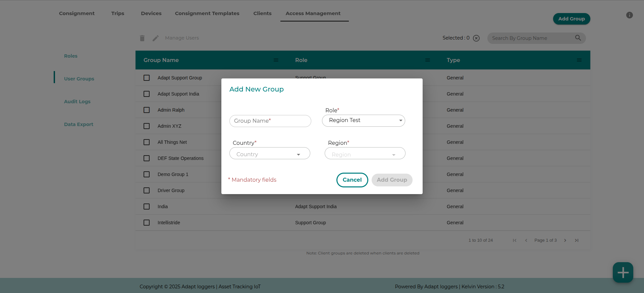
Task: Click the Group Name input field
Action: point(270,121)
